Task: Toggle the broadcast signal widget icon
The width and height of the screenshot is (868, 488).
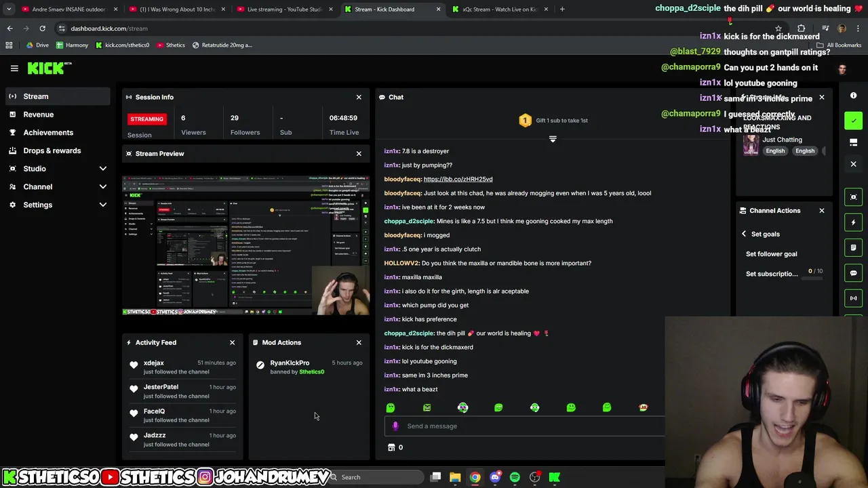Action: pyautogui.click(x=854, y=298)
